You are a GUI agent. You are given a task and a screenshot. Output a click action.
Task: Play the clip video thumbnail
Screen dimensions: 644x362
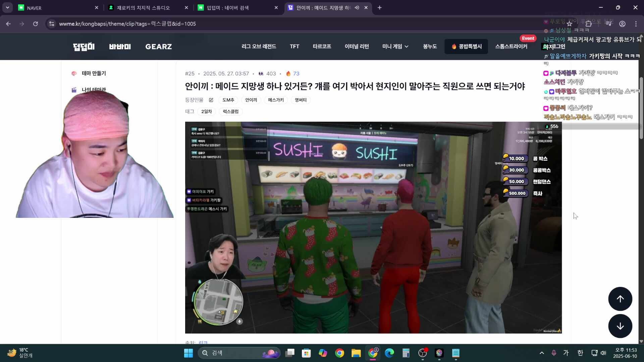coord(373,227)
